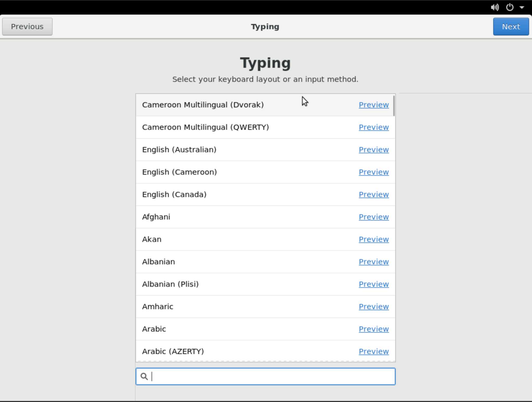Click the search input field
The image size is (532, 402).
pyautogui.click(x=265, y=376)
